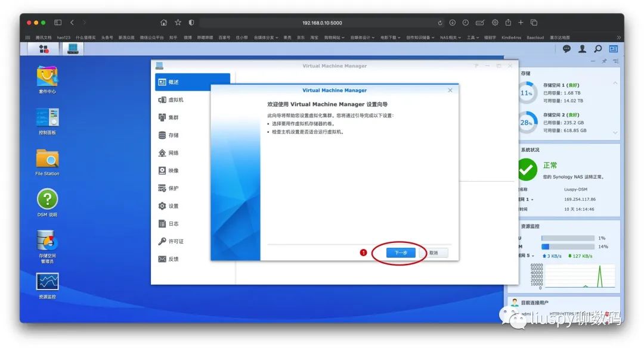This screenshot has height=349, width=644.
Task: Expand 创作知识储备 bookmarks folder
Action: tap(420, 38)
